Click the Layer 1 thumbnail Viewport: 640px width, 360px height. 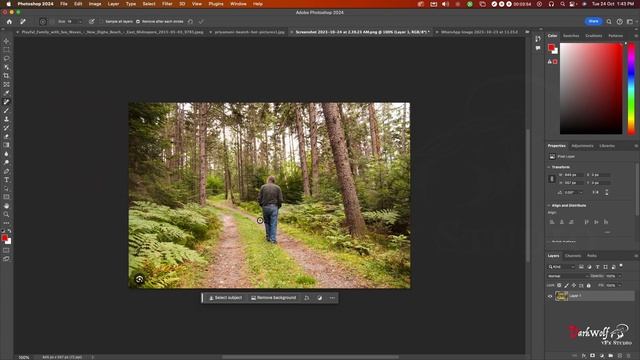tap(562, 296)
